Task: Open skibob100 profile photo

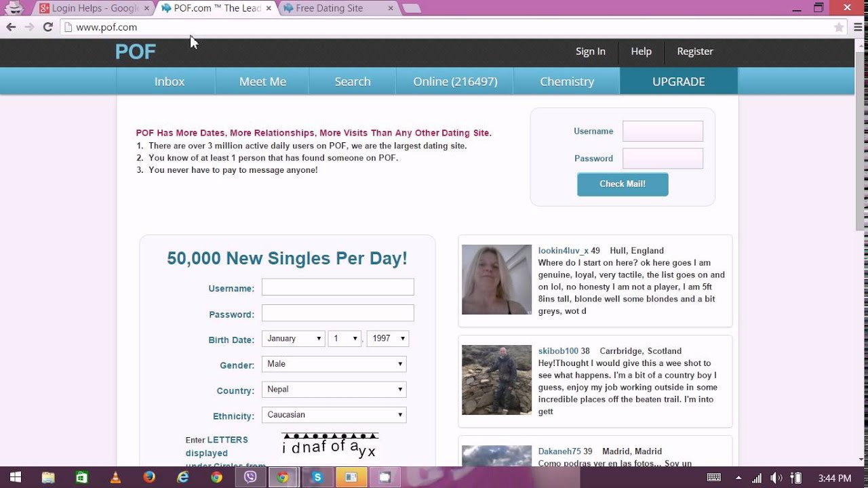Action: click(496, 380)
